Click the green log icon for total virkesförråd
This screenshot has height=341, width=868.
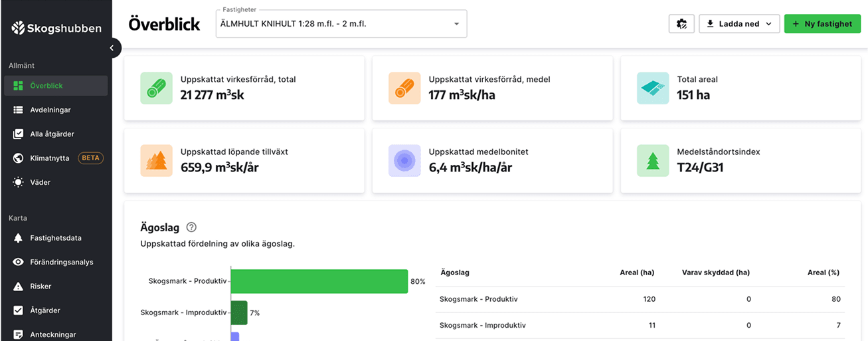pyautogui.click(x=156, y=88)
